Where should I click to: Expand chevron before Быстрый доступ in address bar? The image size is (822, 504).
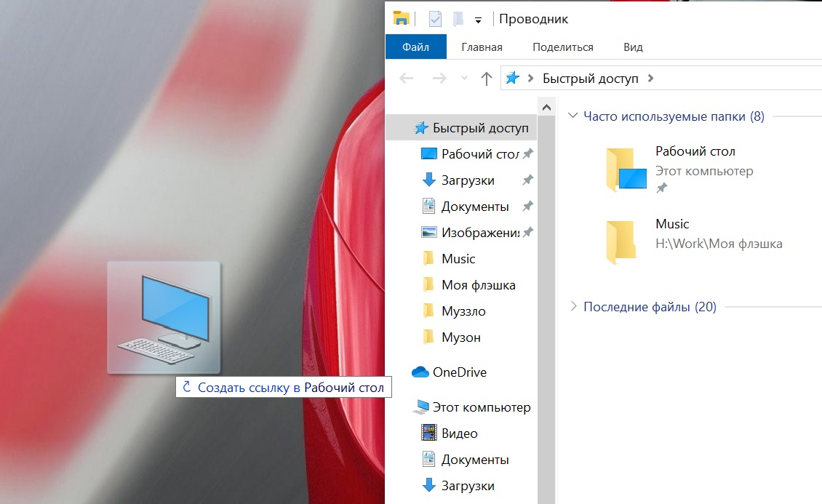point(530,79)
